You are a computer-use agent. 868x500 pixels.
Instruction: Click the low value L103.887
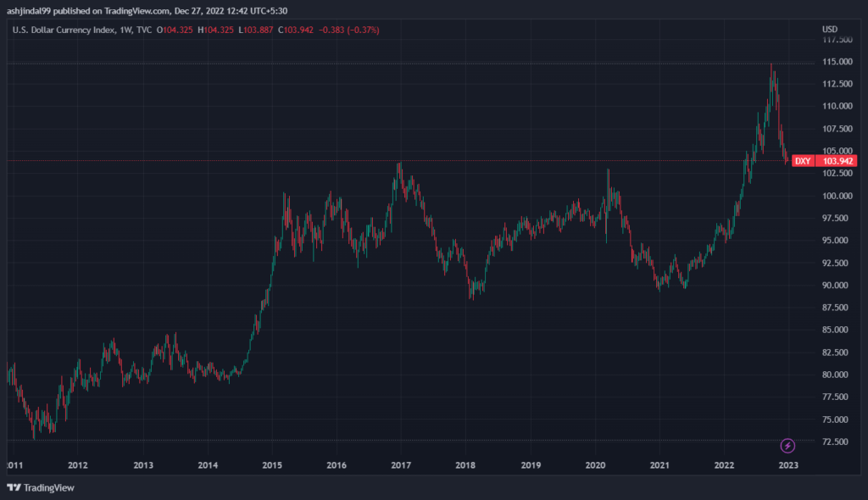point(256,30)
